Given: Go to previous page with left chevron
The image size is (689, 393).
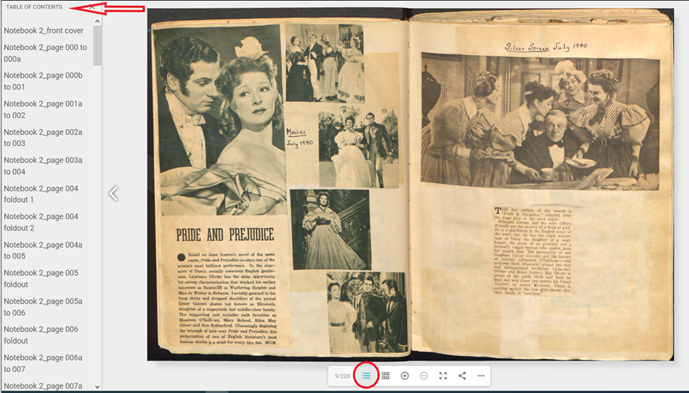Looking at the screenshot, I should point(113,193).
